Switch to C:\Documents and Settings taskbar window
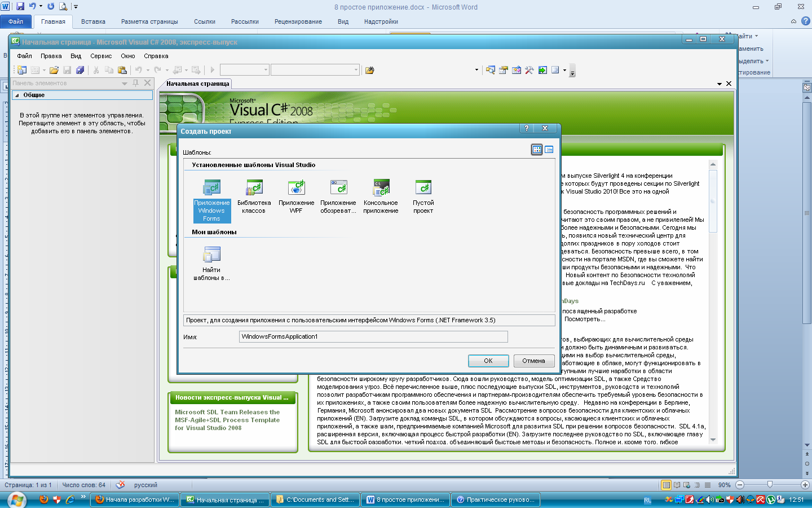 point(315,500)
